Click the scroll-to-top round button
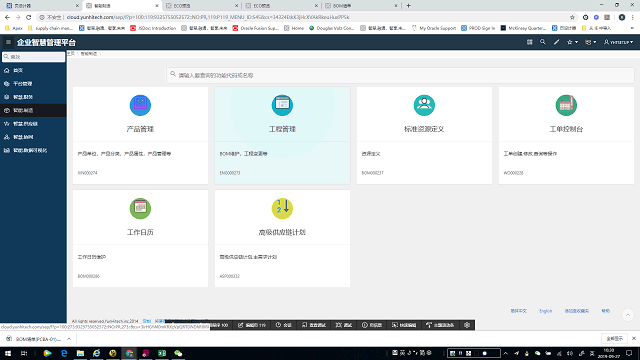Screen dimensions: 640x360 pos(628,315)
